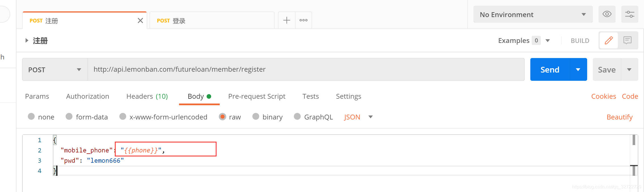Open the Params tab

tap(37, 96)
